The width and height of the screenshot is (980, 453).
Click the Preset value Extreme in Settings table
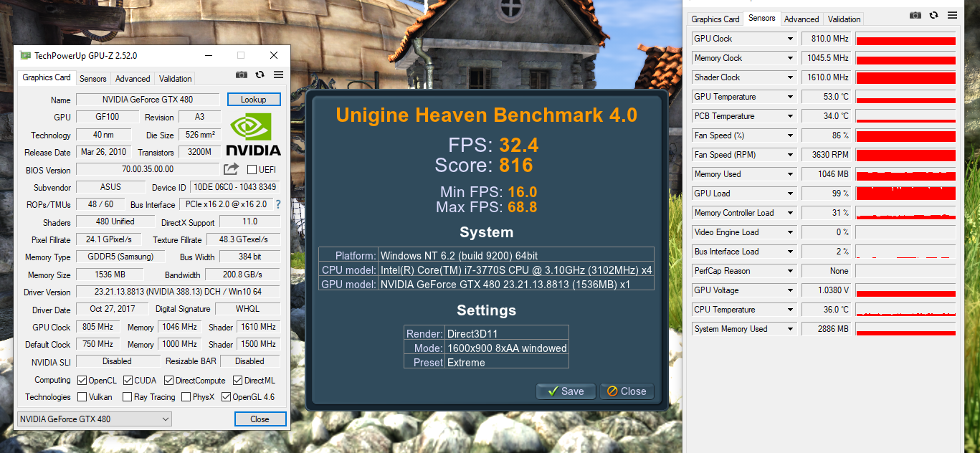[466, 363]
